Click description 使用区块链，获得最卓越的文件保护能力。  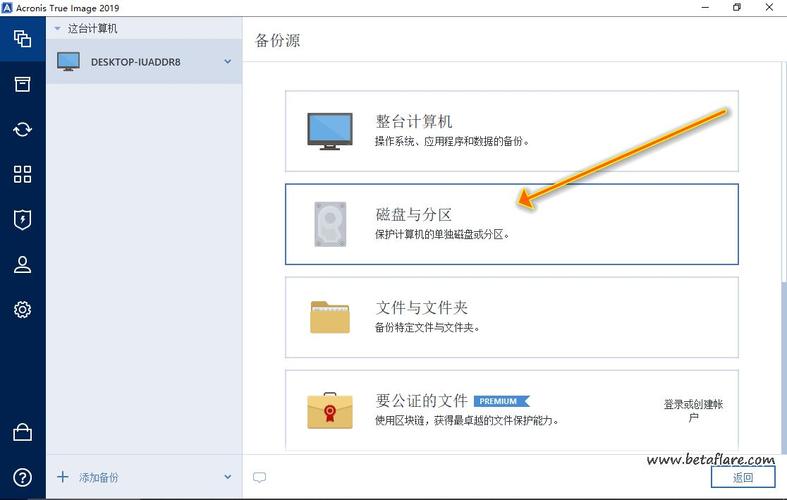(x=467, y=420)
